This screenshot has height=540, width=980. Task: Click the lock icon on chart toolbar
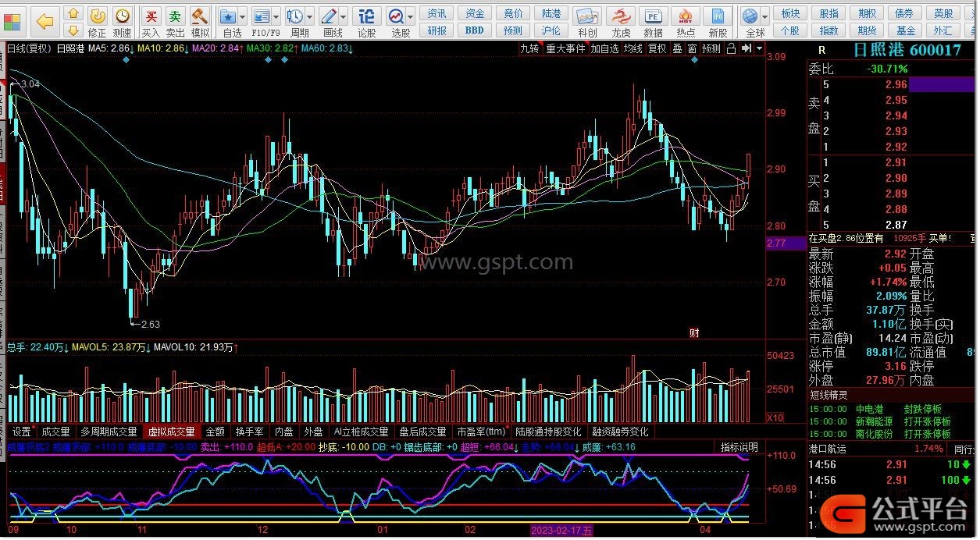pyautogui.click(x=731, y=48)
